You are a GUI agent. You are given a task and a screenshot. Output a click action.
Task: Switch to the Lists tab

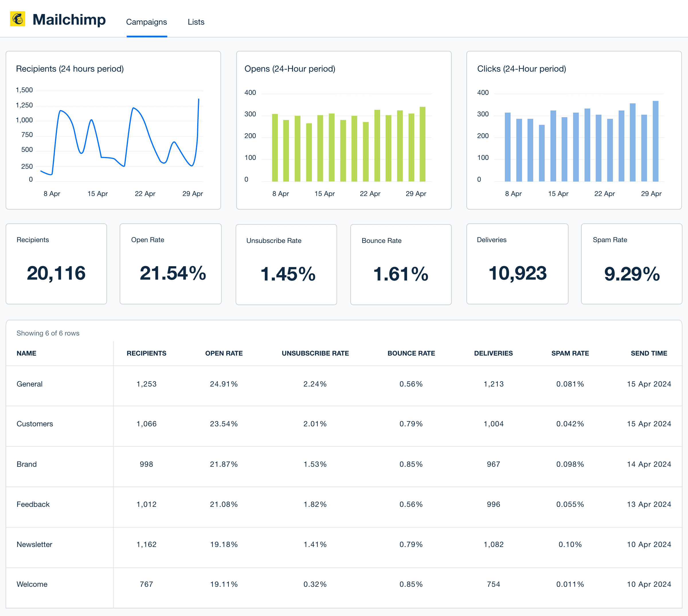(x=196, y=22)
